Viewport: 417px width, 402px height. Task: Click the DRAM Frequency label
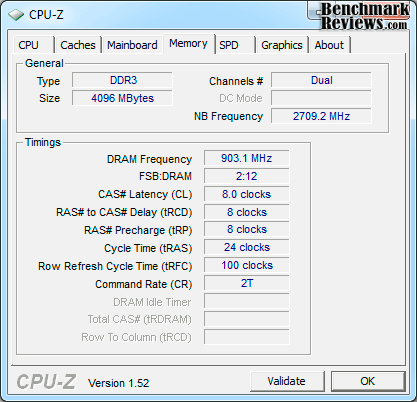click(x=149, y=159)
